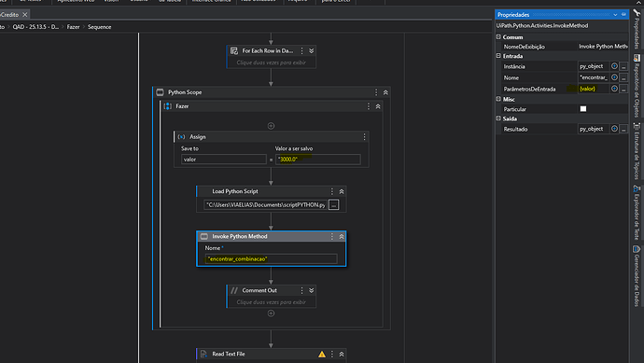Open the Read Text File options menu

332,354
